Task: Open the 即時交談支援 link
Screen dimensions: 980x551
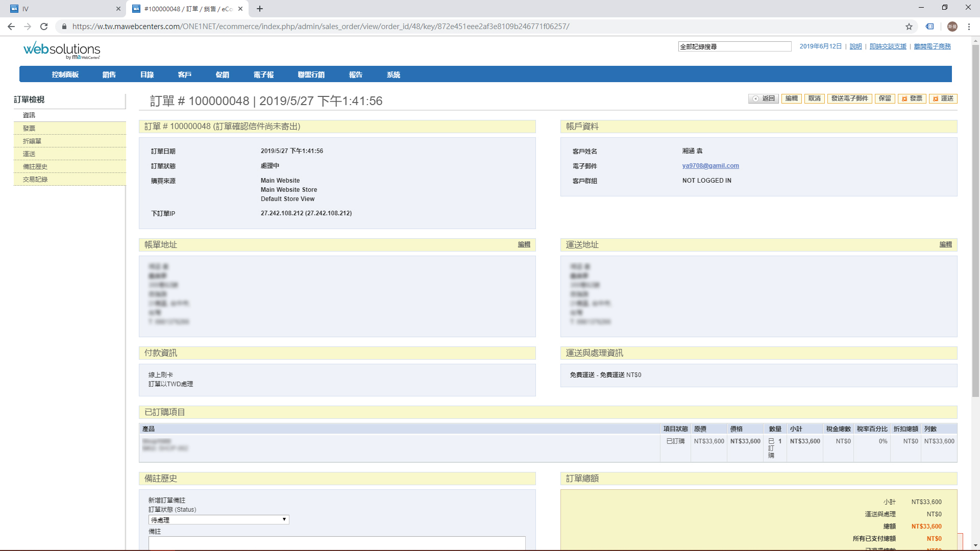Action: click(x=888, y=46)
